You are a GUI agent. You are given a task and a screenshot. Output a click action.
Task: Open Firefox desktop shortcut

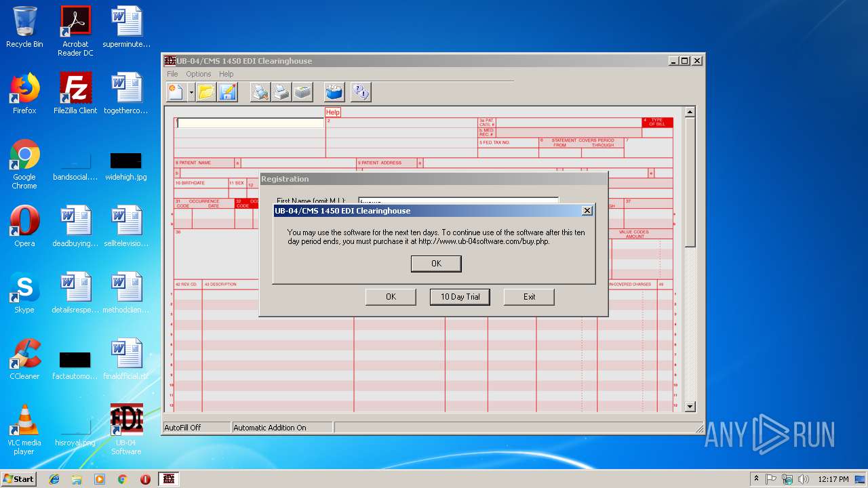[24, 94]
